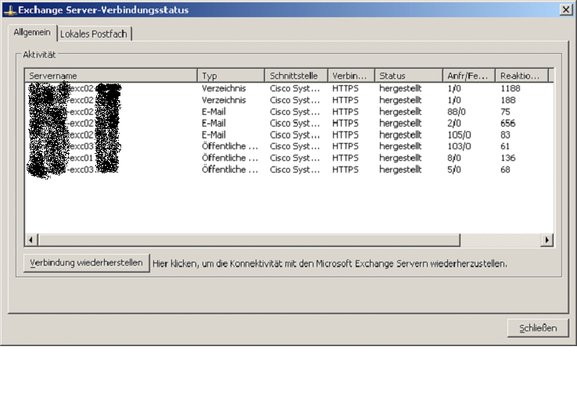Select Verzeichnis row with response 1188
The height and width of the screenshot is (400, 577).
[x=289, y=88]
